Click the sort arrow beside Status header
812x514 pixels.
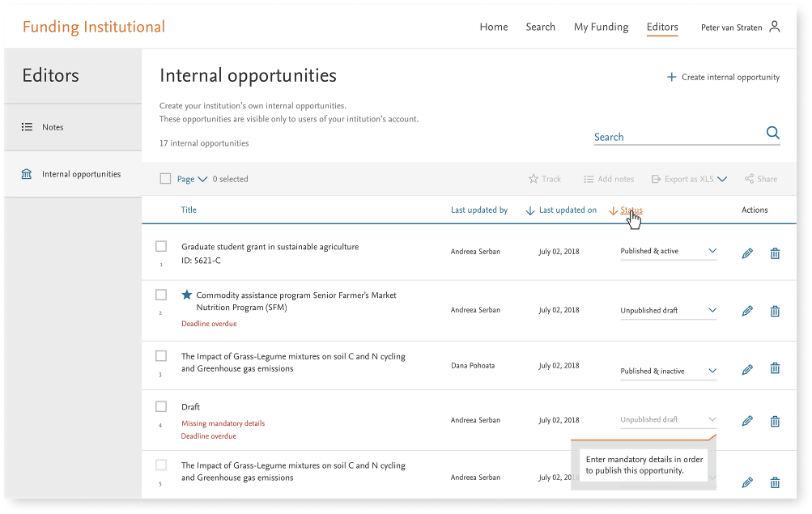[x=613, y=210]
